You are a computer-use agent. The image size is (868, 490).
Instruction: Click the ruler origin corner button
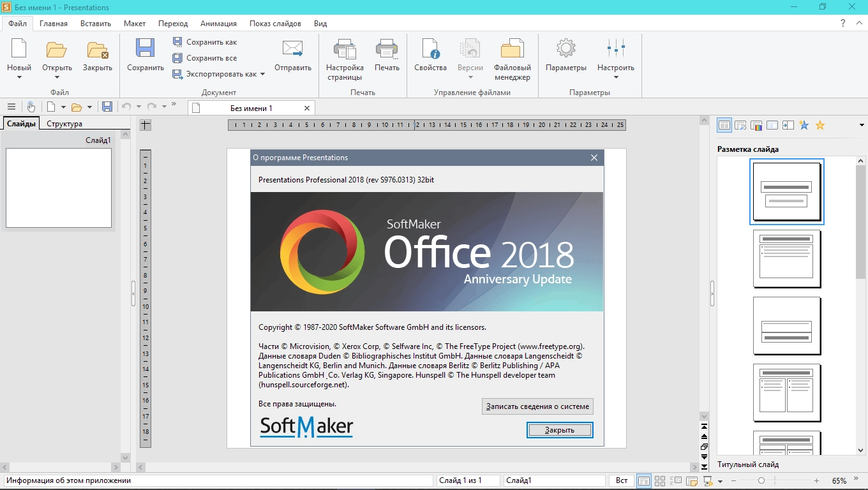pos(146,125)
